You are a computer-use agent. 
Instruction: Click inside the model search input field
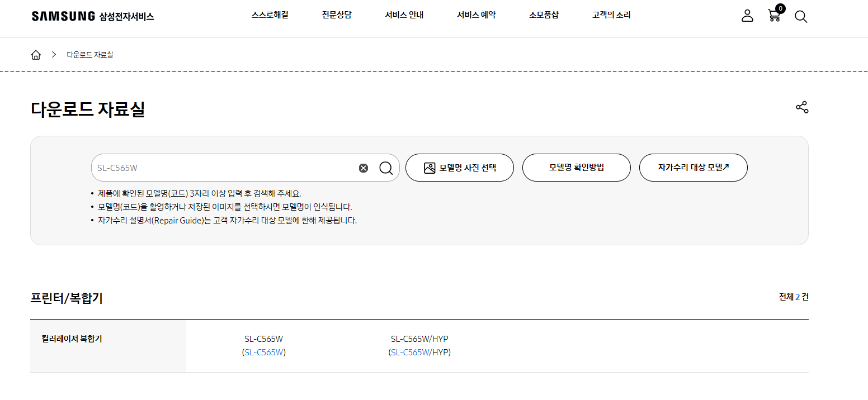pos(224,167)
